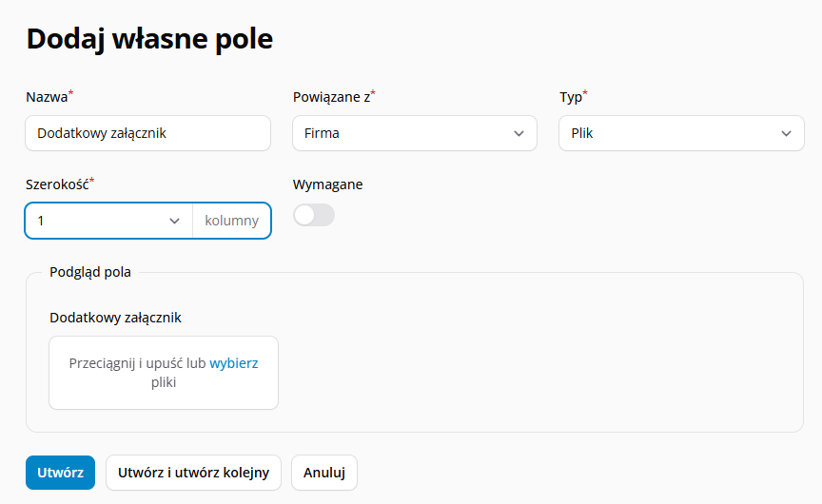Click the Wymagane label text
Image resolution: width=822 pixels, height=504 pixels.
pos(327,184)
